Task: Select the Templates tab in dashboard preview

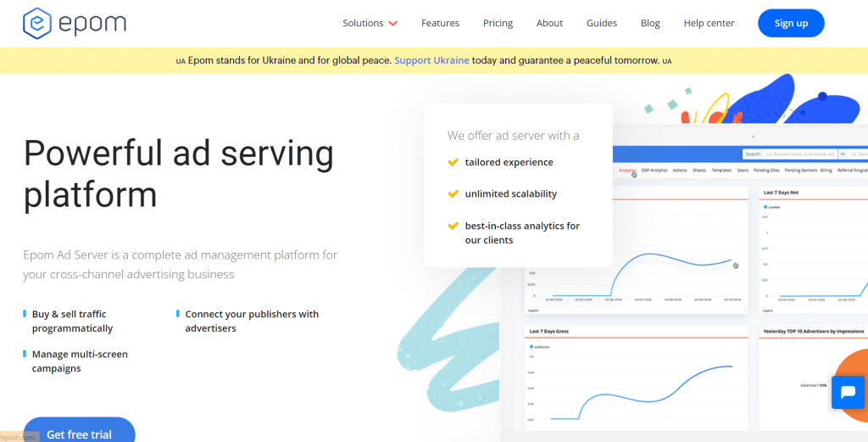Action: (721, 171)
